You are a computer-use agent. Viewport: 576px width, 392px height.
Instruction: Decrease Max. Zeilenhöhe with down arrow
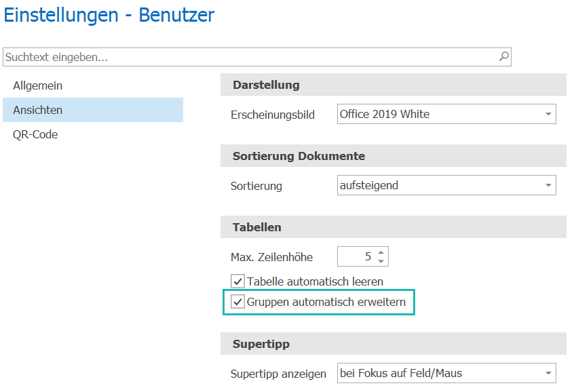tap(381, 261)
